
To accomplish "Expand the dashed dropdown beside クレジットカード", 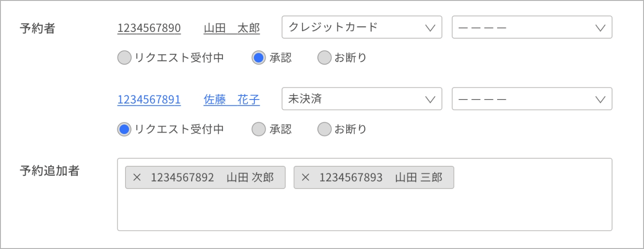I will [x=531, y=27].
